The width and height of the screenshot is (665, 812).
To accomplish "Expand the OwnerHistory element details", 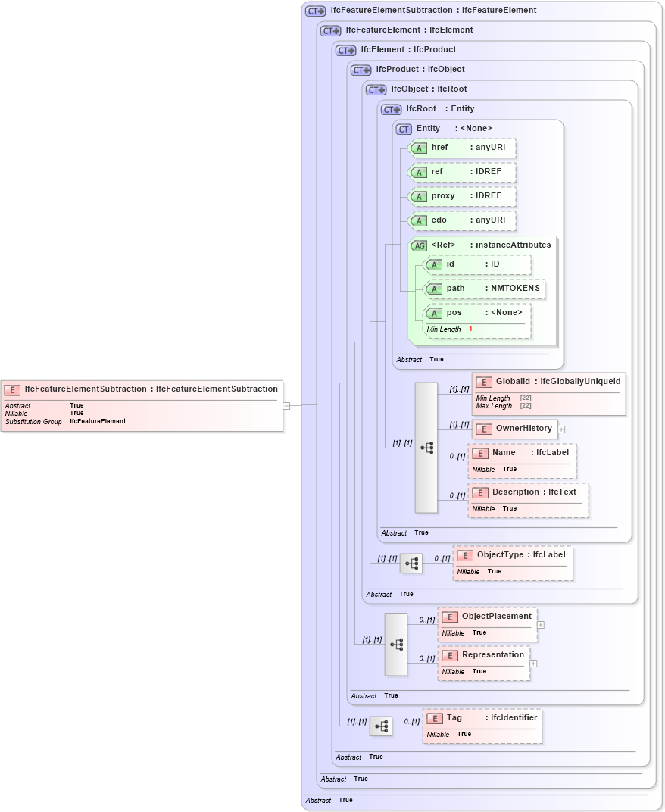I will pos(561,429).
